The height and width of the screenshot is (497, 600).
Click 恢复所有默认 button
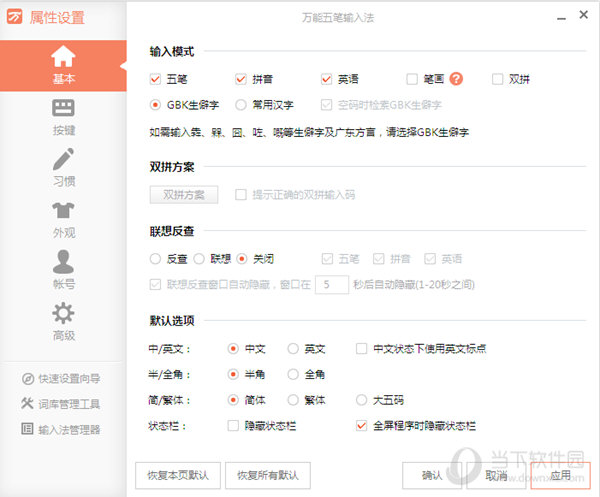tap(268, 476)
